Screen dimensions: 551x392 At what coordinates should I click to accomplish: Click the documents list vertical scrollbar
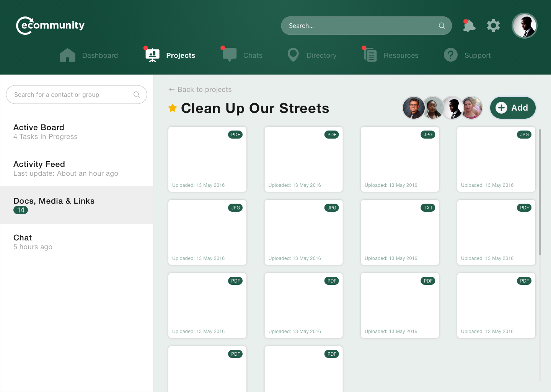click(x=540, y=192)
